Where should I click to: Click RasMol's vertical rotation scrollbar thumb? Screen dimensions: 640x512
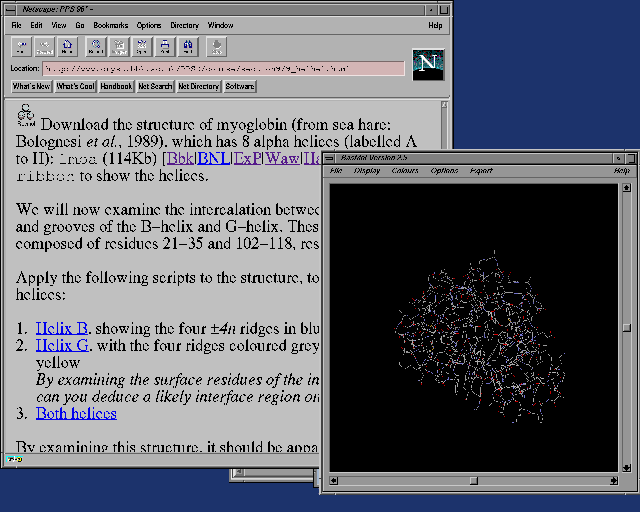click(626, 327)
